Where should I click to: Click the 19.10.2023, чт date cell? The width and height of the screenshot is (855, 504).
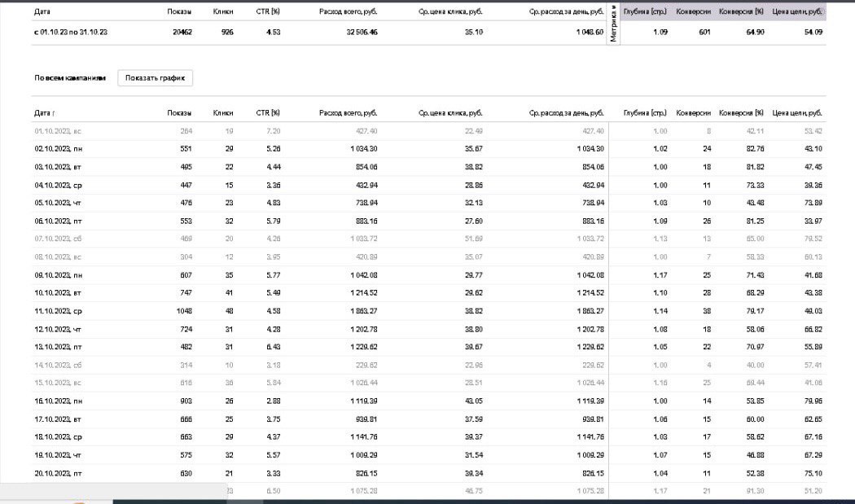(x=58, y=455)
